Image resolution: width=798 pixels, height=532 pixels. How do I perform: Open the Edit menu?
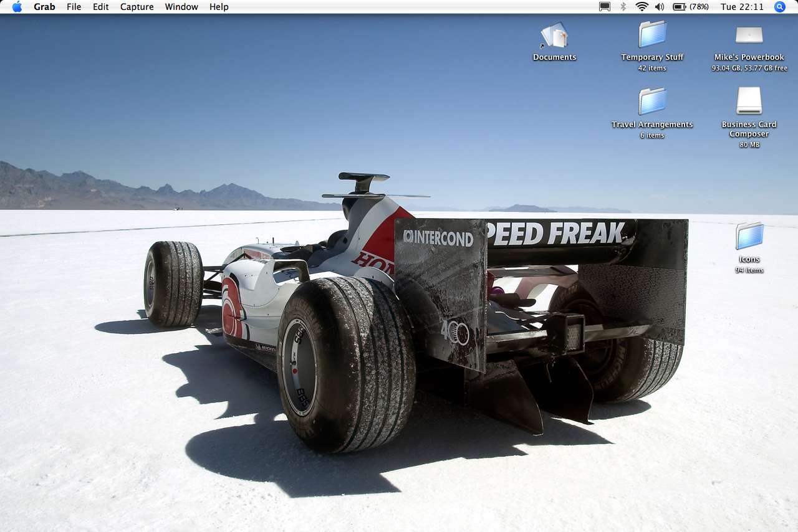100,7
